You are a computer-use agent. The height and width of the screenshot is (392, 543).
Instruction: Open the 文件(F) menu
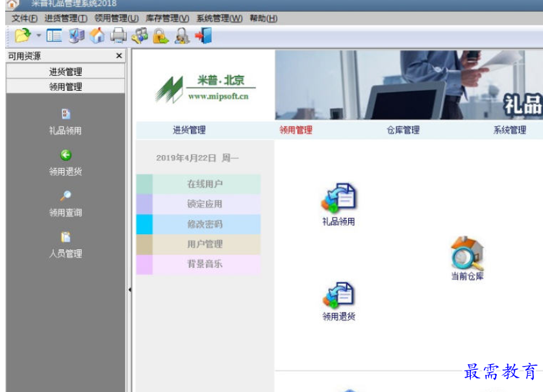pos(24,18)
